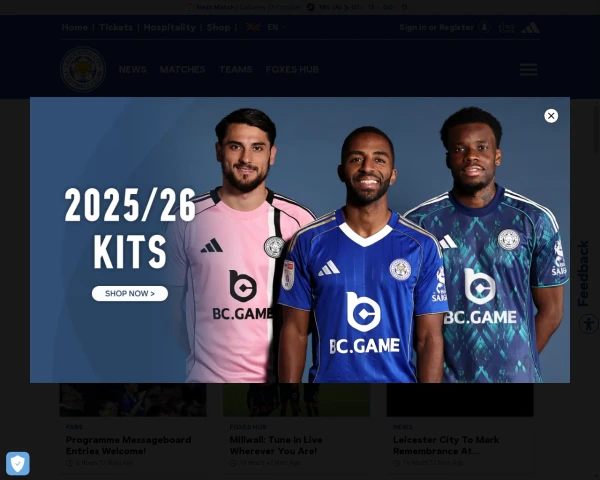Click the Leicester City club crest logo
The image size is (600, 480).
point(83,69)
